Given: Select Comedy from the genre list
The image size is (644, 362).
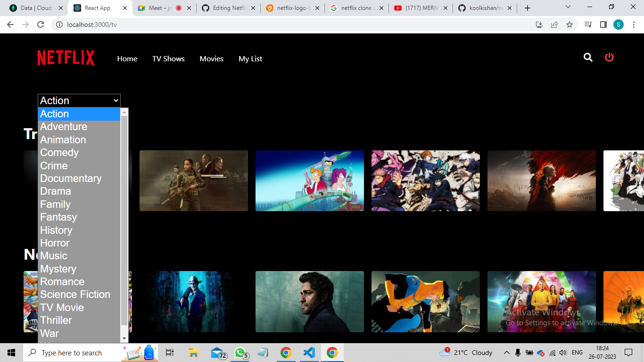Looking at the screenshot, I should [x=59, y=152].
